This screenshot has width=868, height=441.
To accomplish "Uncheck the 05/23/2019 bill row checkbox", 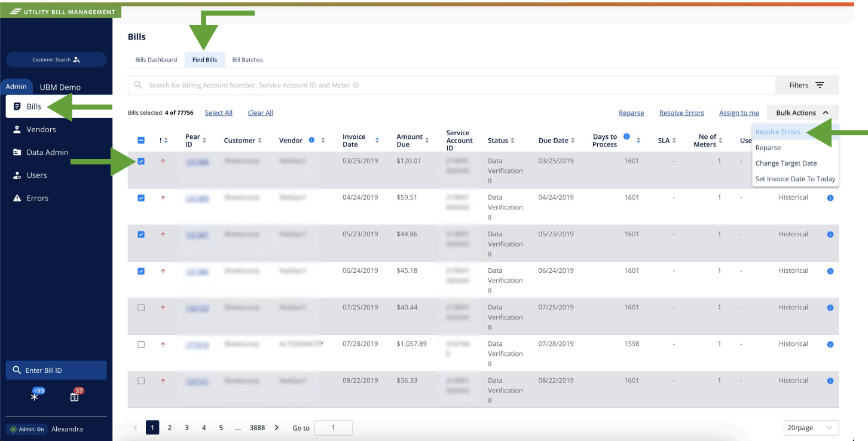I will [141, 235].
